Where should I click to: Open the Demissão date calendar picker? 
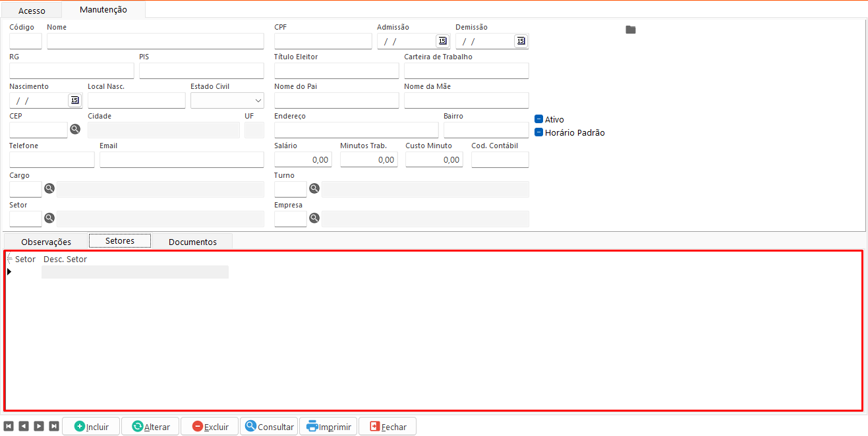(x=521, y=41)
